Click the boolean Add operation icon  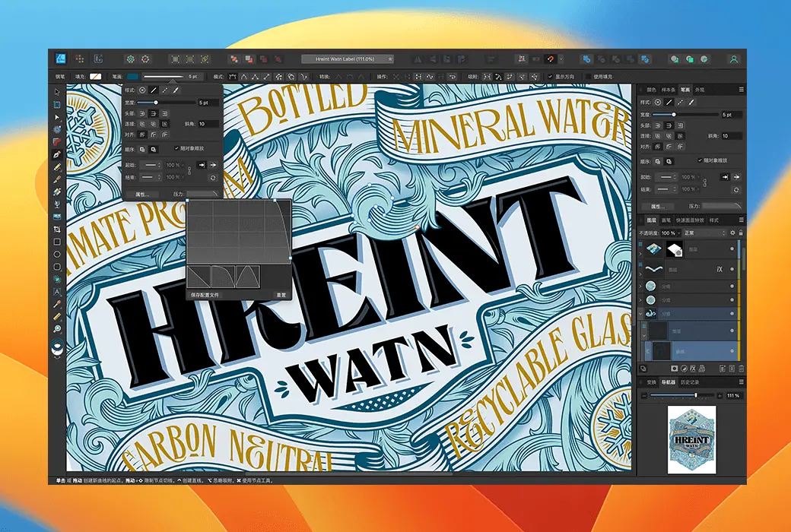click(586, 59)
